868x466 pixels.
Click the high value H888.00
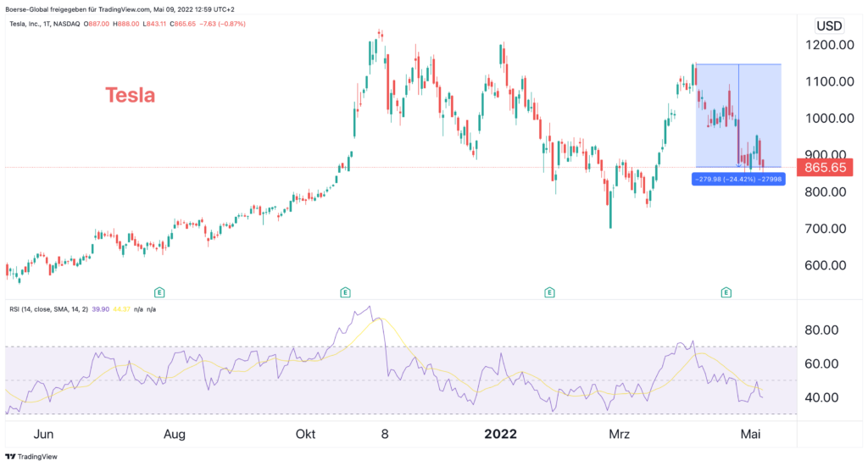tap(126, 24)
